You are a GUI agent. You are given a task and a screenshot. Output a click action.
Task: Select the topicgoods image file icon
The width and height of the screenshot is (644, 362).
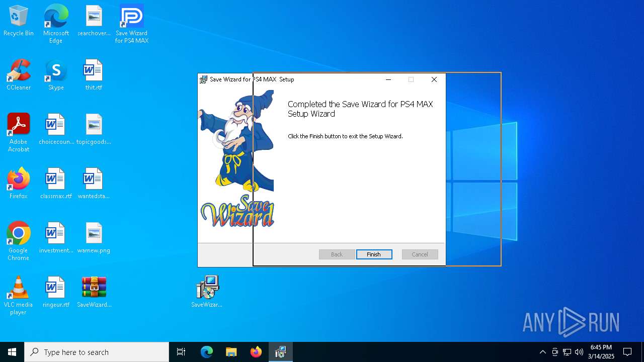click(94, 129)
